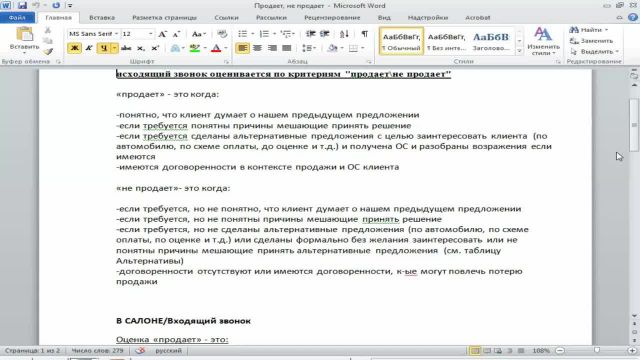Open the underline style dropdown arrow

tap(114, 48)
